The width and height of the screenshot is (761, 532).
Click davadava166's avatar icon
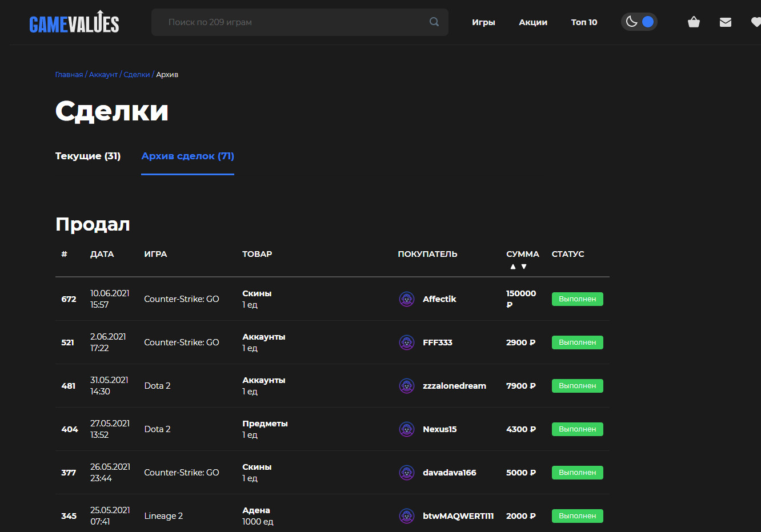pos(407,473)
